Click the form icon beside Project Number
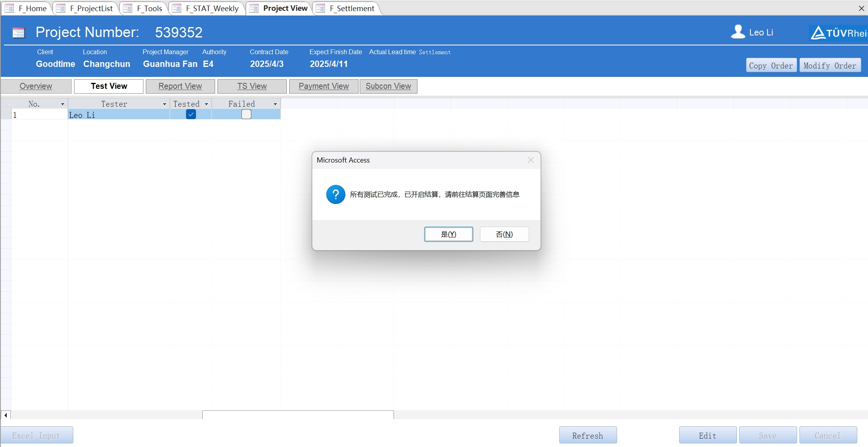The width and height of the screenshot is (868, 447). pos(18,33)
